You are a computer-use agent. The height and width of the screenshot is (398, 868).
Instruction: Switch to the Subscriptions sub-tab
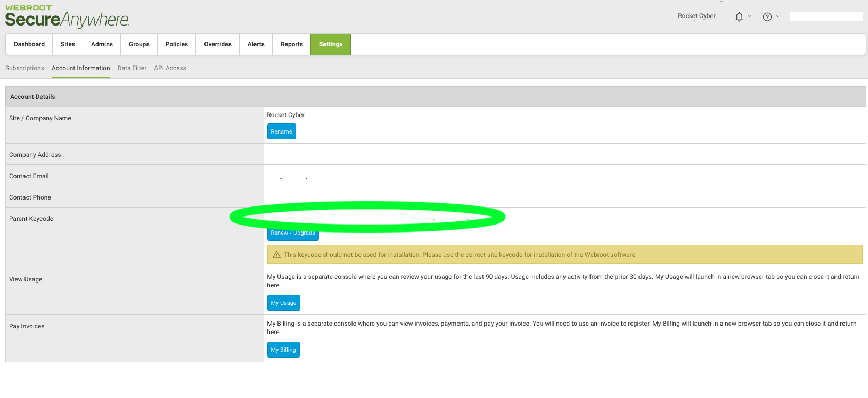pyautogui.click(x=24, y=68)
